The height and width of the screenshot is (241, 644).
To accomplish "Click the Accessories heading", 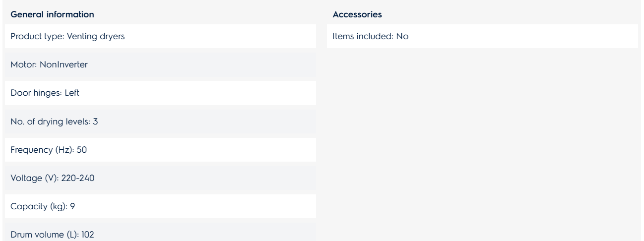I will click(357, 15).
